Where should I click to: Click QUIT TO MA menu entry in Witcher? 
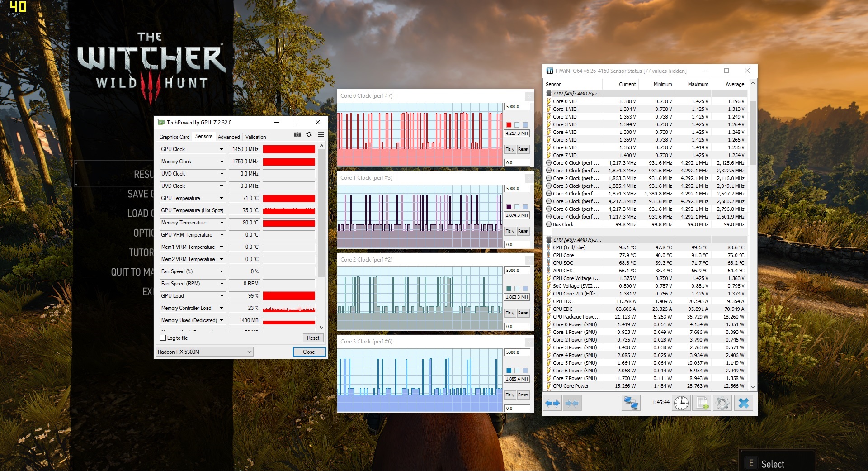click(x=132, y=272)
